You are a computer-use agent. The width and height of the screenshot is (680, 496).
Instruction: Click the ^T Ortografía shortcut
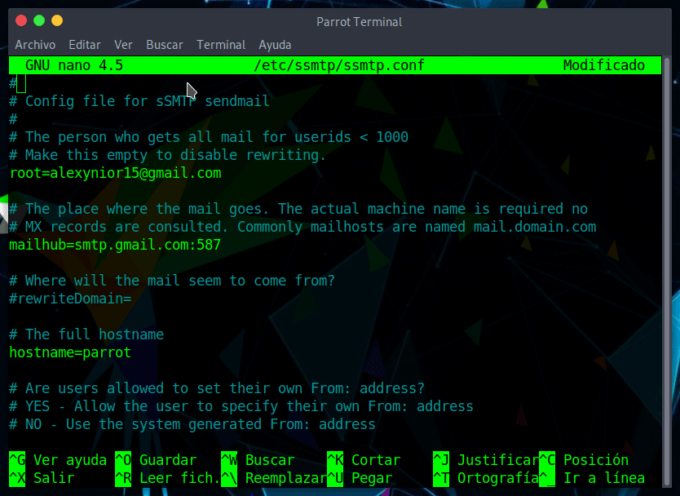coord(486,478)
